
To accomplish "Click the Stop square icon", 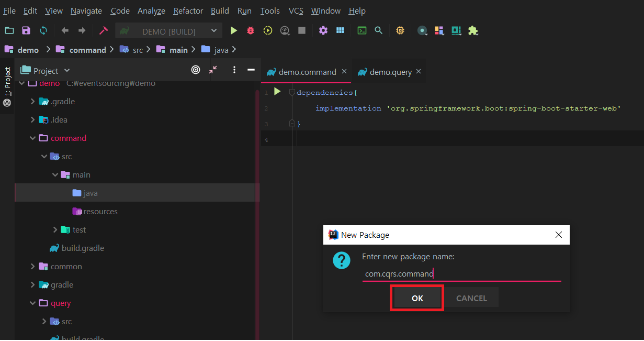I will 302,31.
